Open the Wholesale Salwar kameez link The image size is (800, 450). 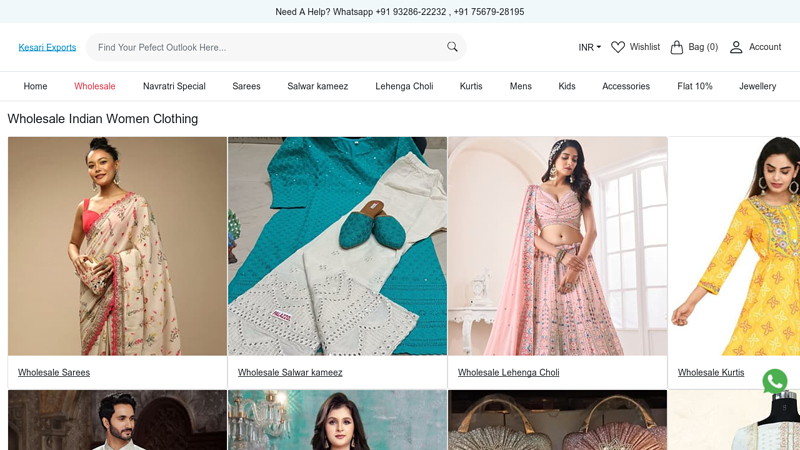coord(290,372)
